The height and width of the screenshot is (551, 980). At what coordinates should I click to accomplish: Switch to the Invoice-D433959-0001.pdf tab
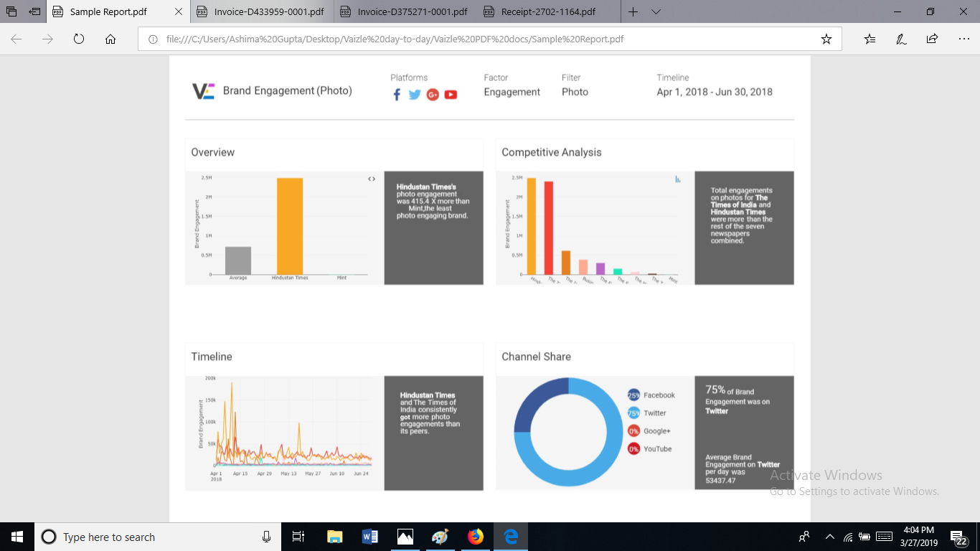click(261, 12)
